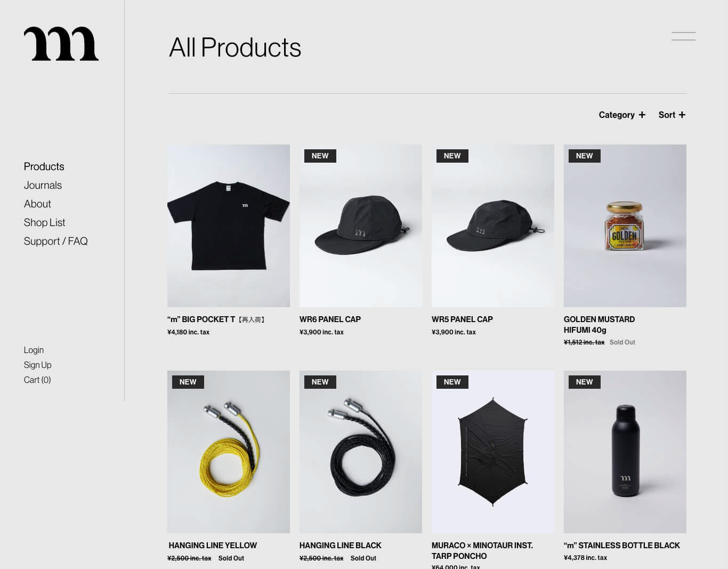Click the plus icon beside Sort

point(682,115)
